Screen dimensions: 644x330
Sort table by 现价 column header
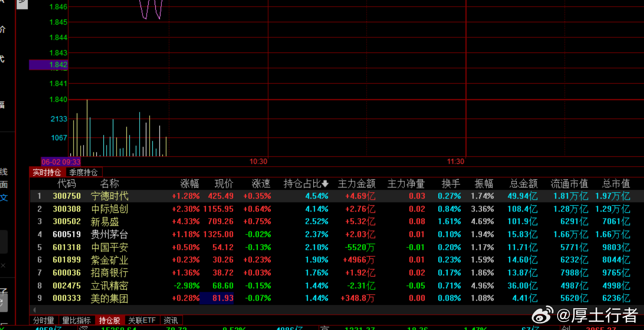click(224, 184)
